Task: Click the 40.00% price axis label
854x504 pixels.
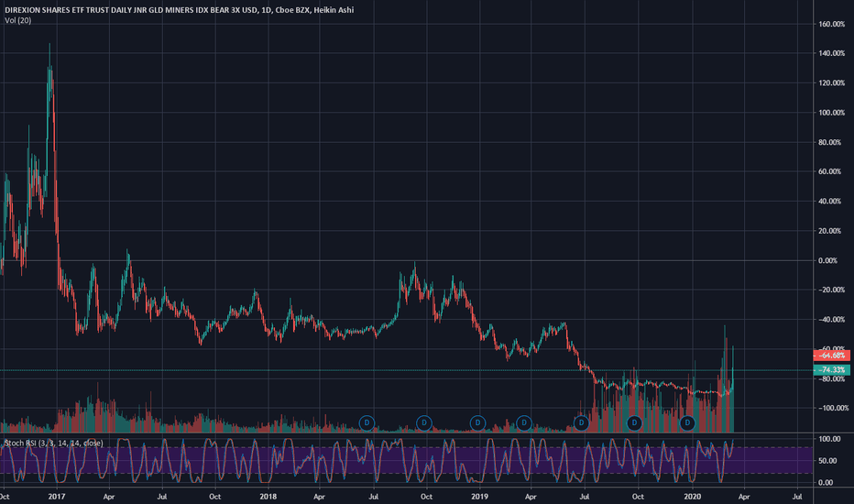Action: [829, 201]
